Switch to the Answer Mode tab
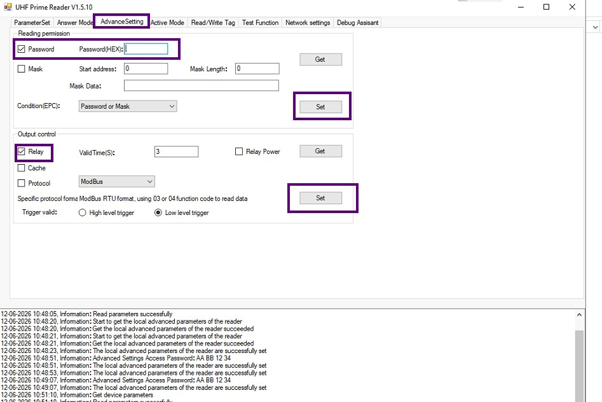Viewport: 602px width, 402px height. [74, 23]
